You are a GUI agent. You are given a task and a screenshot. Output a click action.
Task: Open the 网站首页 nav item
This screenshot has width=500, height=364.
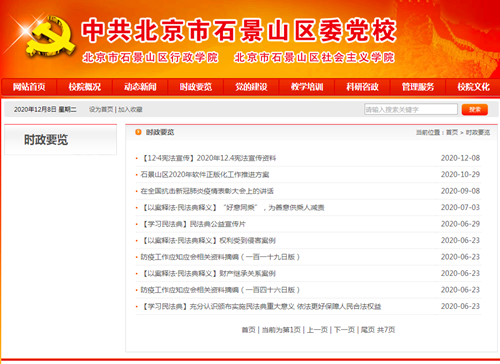[29, 87]
